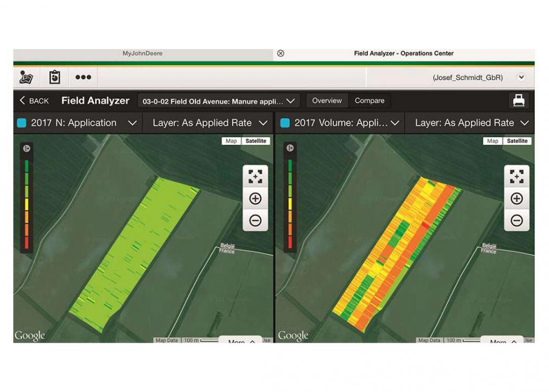Open the map operator icon in the toolbar

click(x=26, y=77)
